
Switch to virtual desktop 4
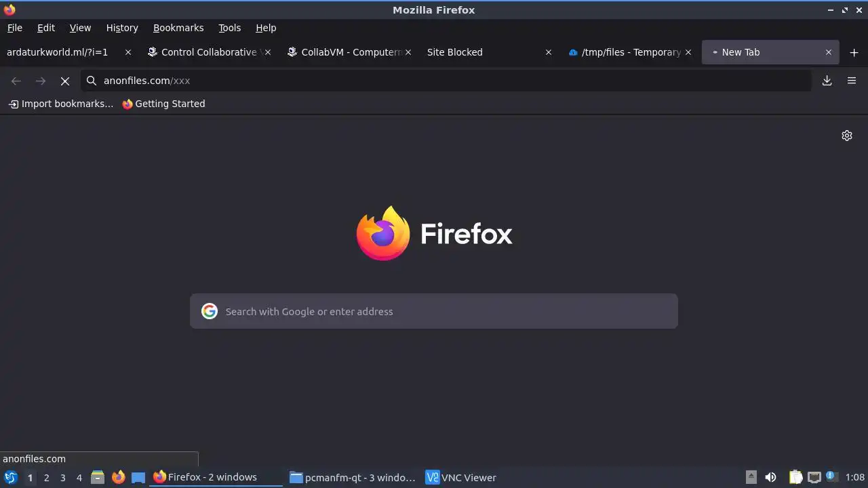(x=79, y=477)
